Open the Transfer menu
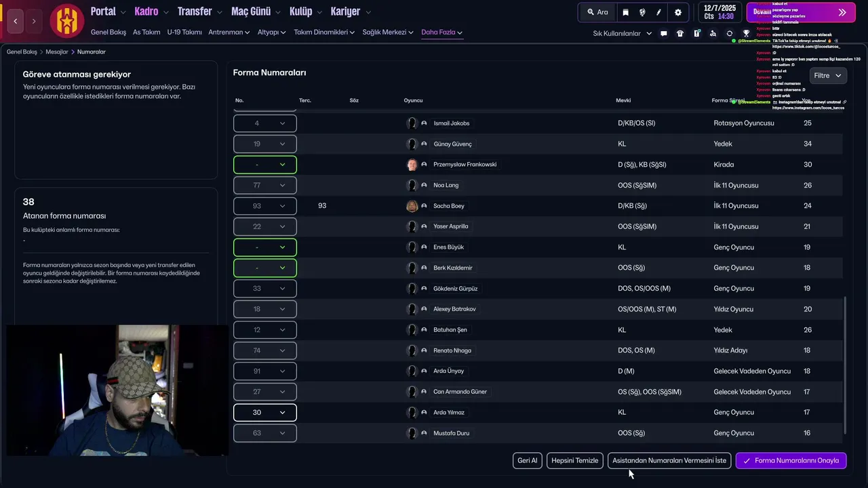Viewport: 868px width, 488px height. [199, 12]
